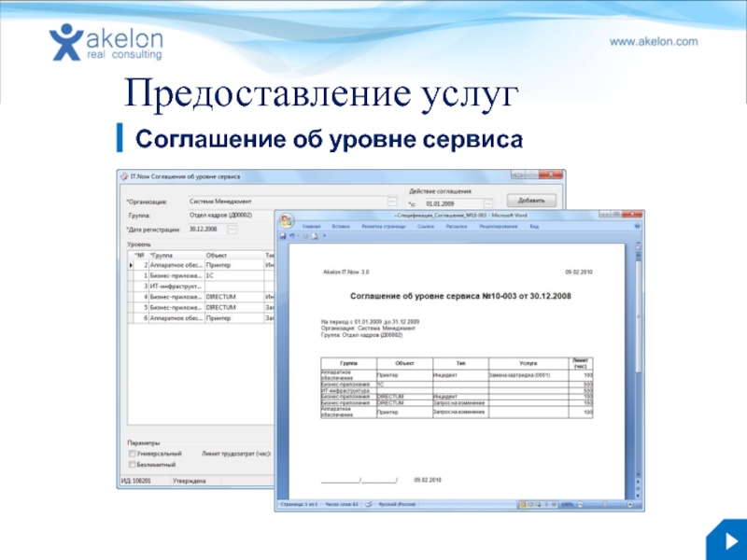The width and height of the screenshot is (747, 560).
Task: Click Zoom In plus button in Word
Action: (629, 504)
